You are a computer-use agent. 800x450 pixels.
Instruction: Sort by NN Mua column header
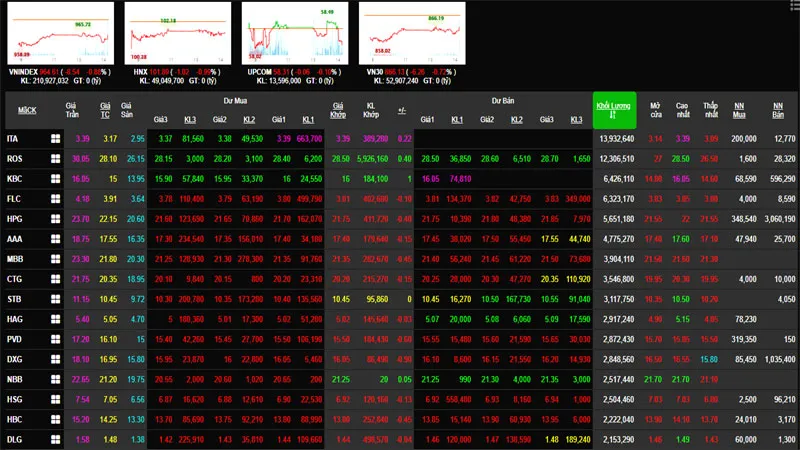point(739,110)
